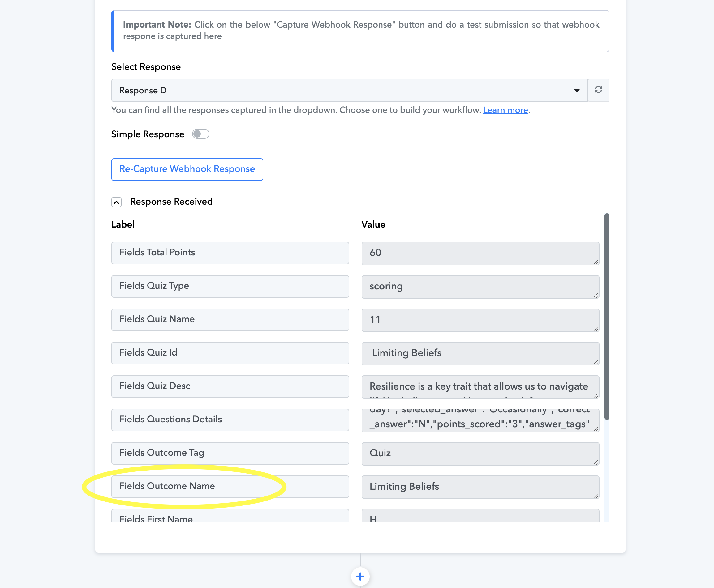Click the Fields Questions Details label field
Screen dimensions: 714x588
tap(230, 420)
